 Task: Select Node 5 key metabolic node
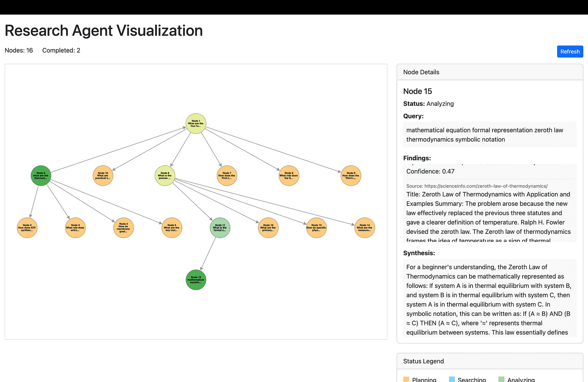coord(172,228)
